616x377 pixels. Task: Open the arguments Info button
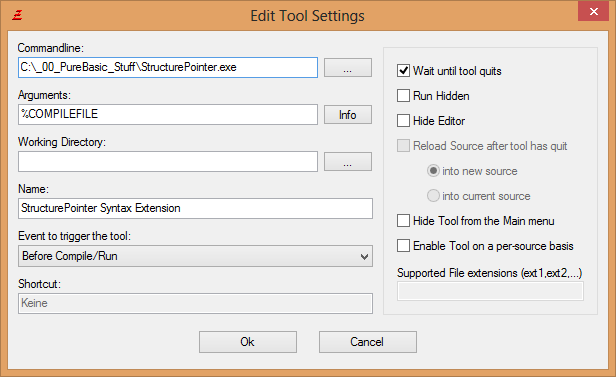pyautogui.click(x=348, y=115)
